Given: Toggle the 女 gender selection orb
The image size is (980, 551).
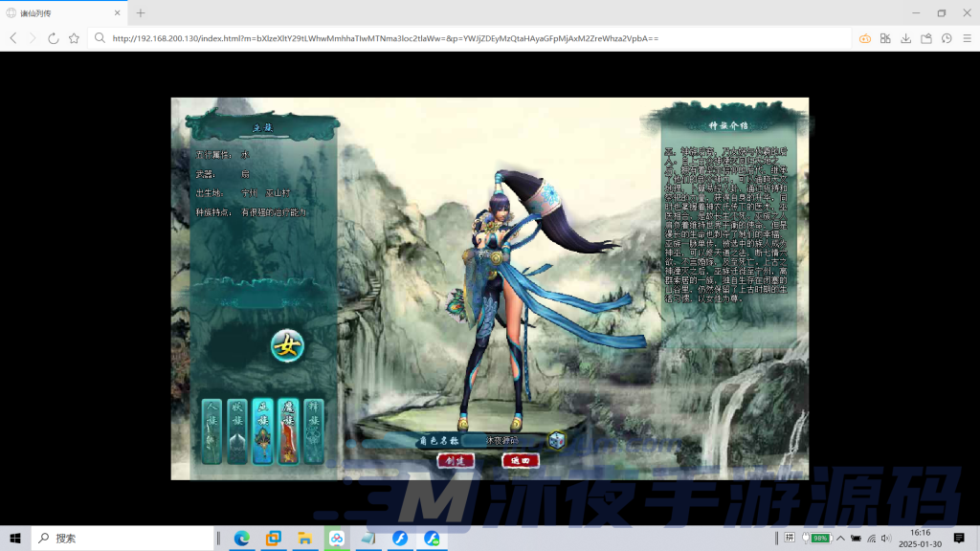Looking at the screenshot, I should pos(286,345).
